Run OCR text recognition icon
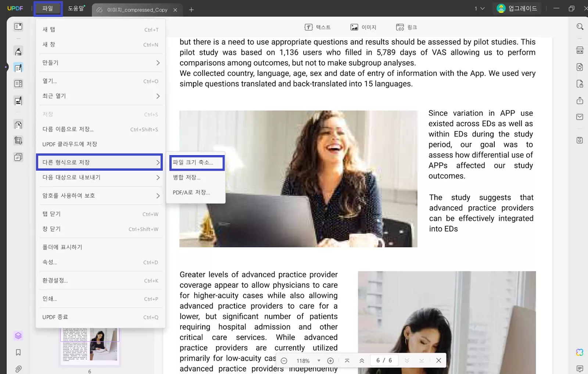The image size is (588, 374). [580, 50]
